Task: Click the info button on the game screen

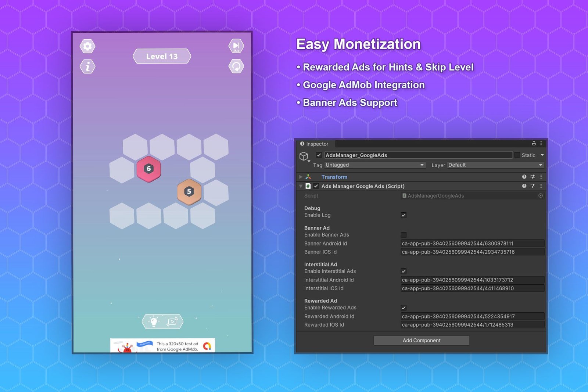Action: (x=87, y=66)
